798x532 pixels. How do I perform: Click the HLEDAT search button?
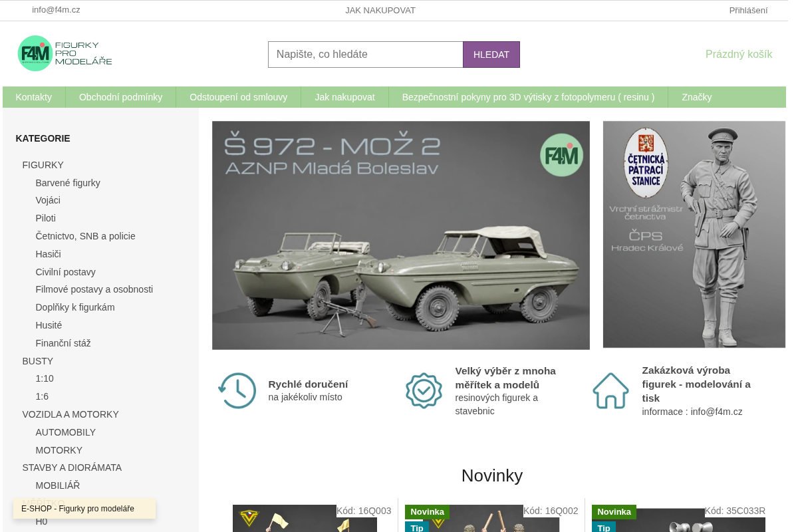[x=491, y=55]
